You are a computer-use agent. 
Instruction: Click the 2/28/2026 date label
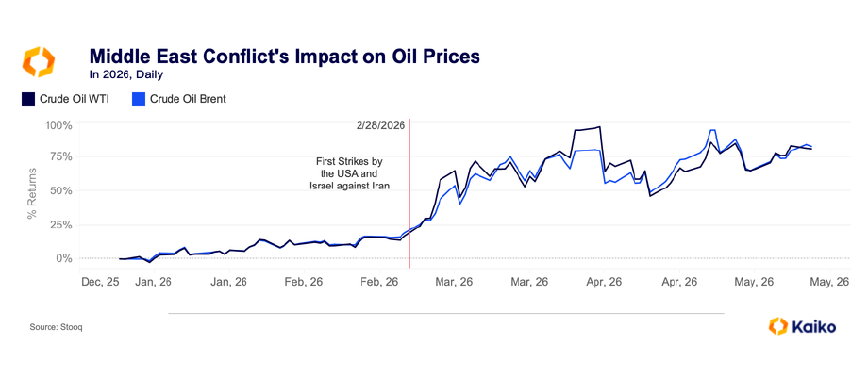tap(381, 125)
